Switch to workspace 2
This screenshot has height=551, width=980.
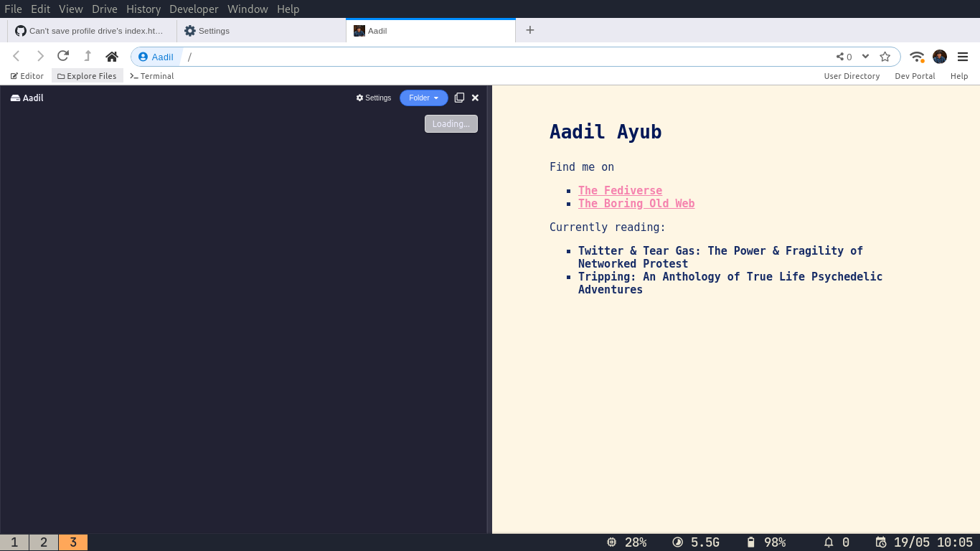[x=43, y=542]
